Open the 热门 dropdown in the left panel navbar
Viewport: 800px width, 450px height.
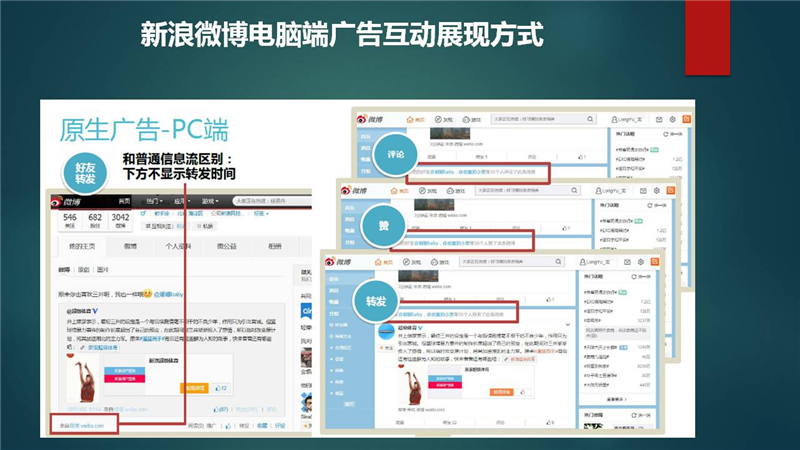pos(154,202)
